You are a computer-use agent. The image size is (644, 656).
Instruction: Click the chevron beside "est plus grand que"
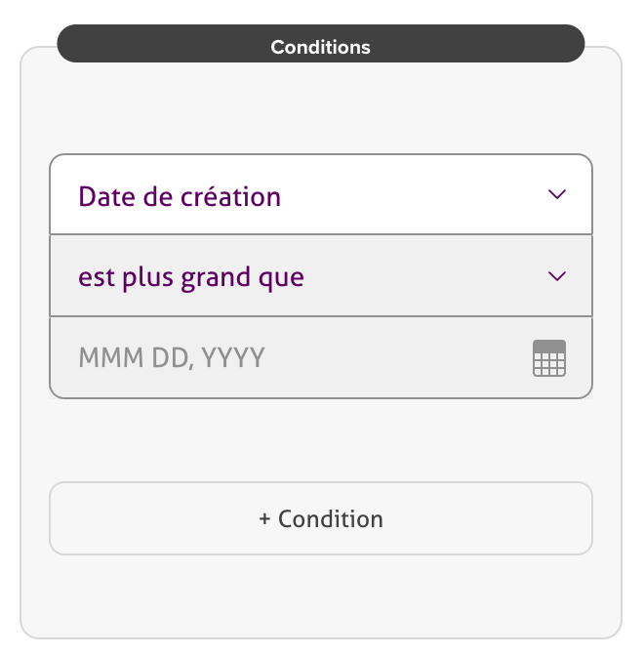click(x=557, y=276)
